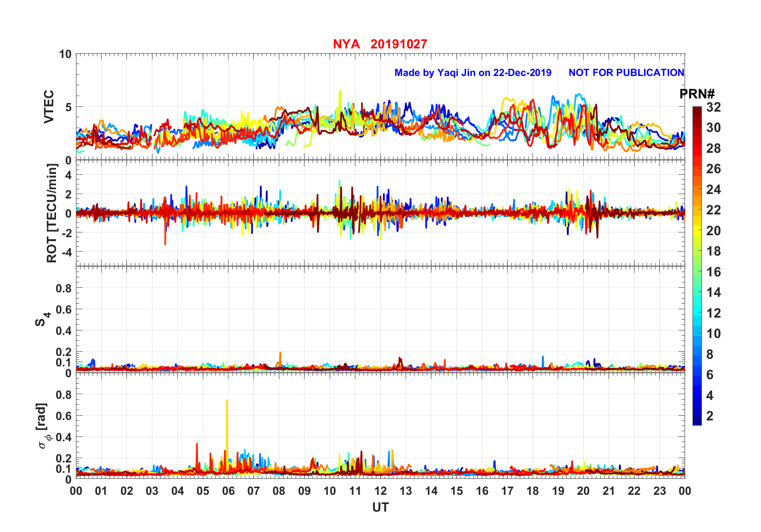
Task: Click the orange ROT negative spike near 03:30 UT
Action: pyautogui.click(x=165, y=230)
